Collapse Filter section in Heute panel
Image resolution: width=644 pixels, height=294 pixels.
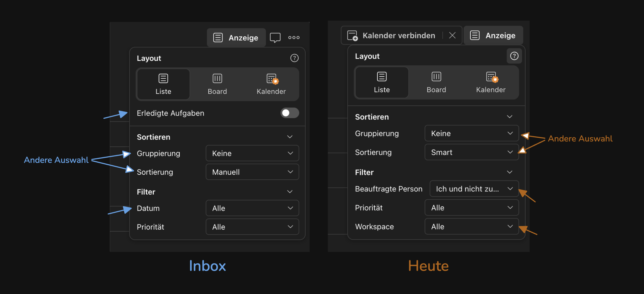(x=509, y=172)
